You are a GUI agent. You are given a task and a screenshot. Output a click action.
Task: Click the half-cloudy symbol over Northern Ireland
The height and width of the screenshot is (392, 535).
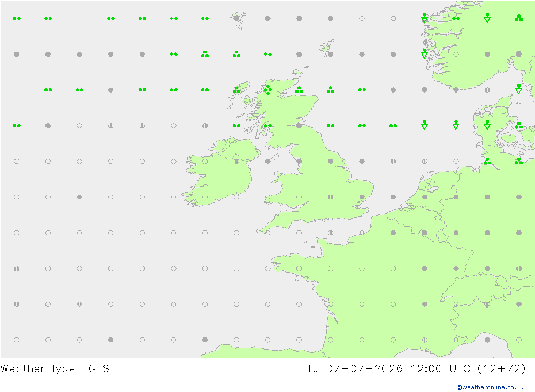point(236,162)
